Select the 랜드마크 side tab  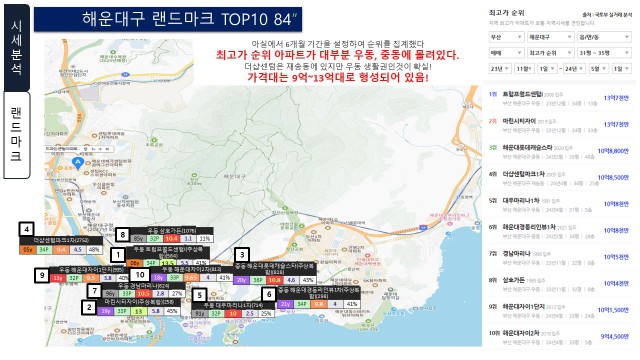pos(16,135)
